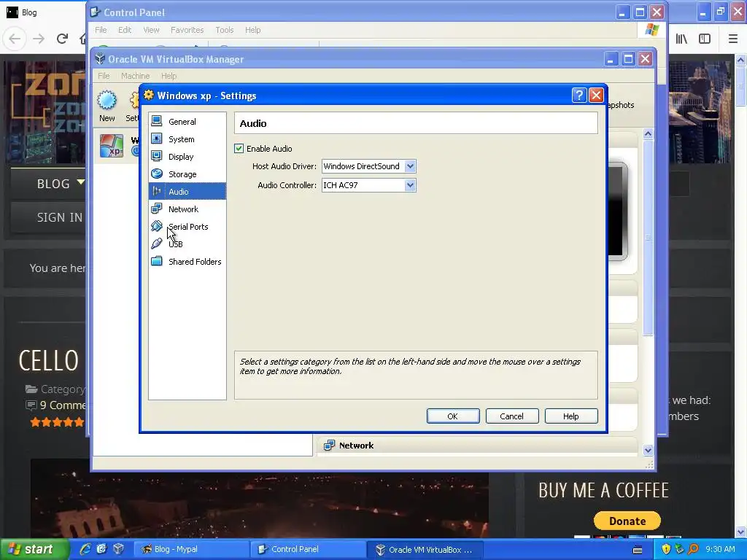Screen dimensions: 747x560
Task: Click the Network adapters icon
Action: [x=157, y=209]
